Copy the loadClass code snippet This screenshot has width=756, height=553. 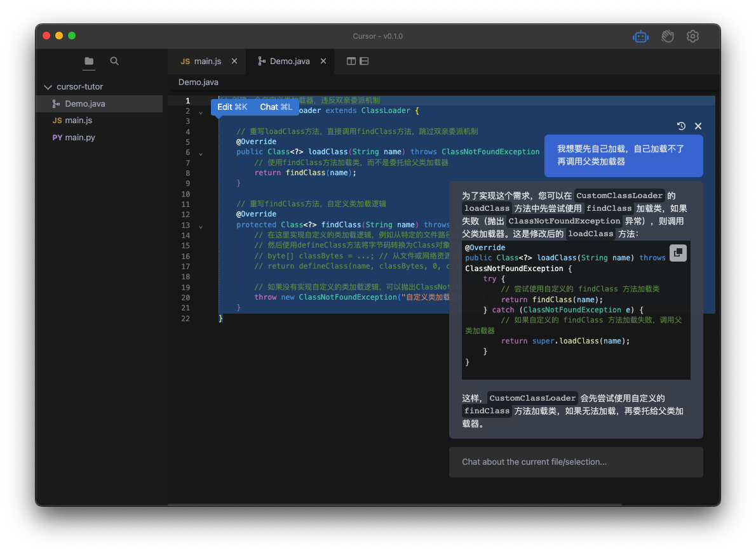click(678, 253)
